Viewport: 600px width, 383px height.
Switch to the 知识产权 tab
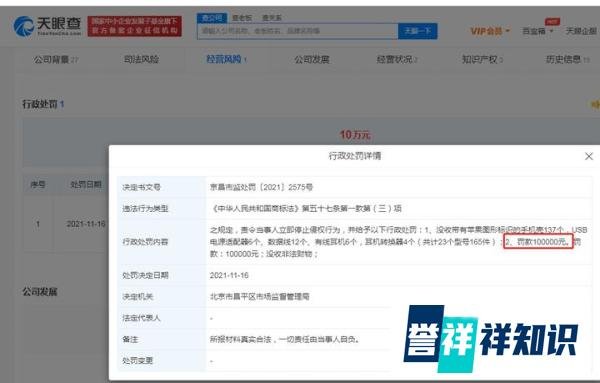(x=482, y=59)
